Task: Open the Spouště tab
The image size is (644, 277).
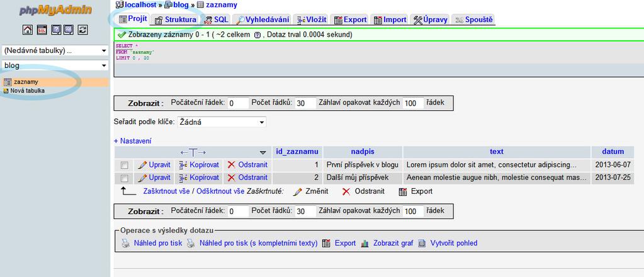Action: [x=473, y=20]
